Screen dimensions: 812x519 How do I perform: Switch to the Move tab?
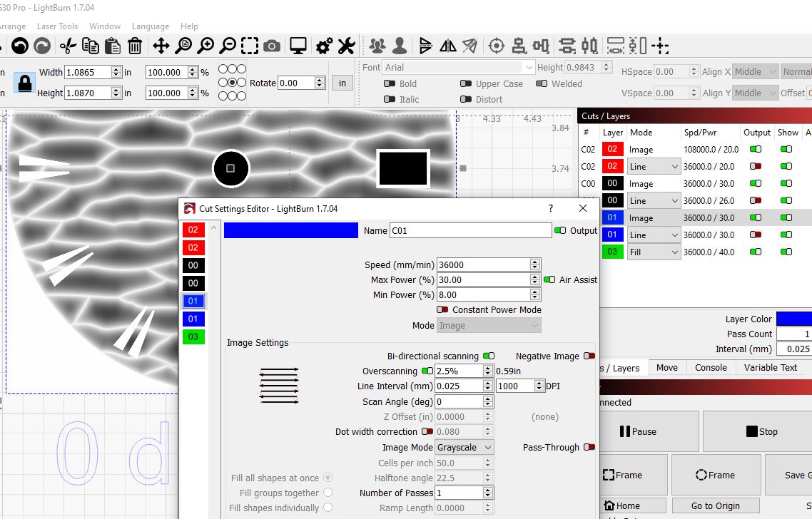point(667,367)
